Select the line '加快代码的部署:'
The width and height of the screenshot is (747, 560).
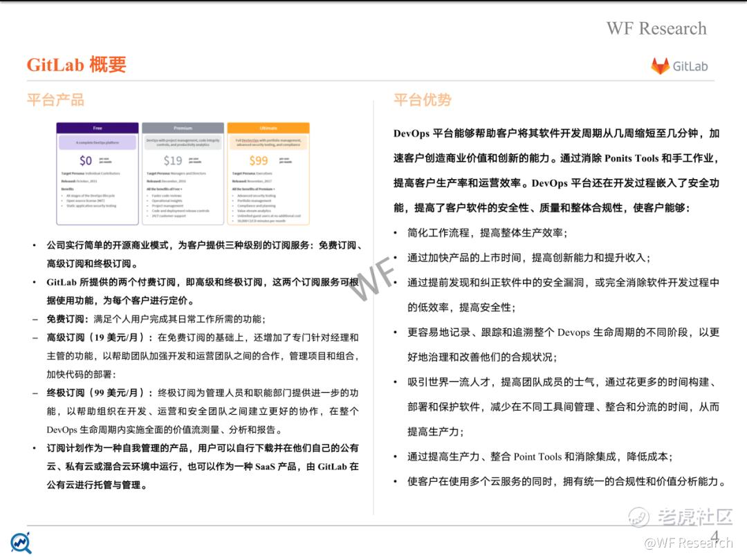[x=81, y=375]
